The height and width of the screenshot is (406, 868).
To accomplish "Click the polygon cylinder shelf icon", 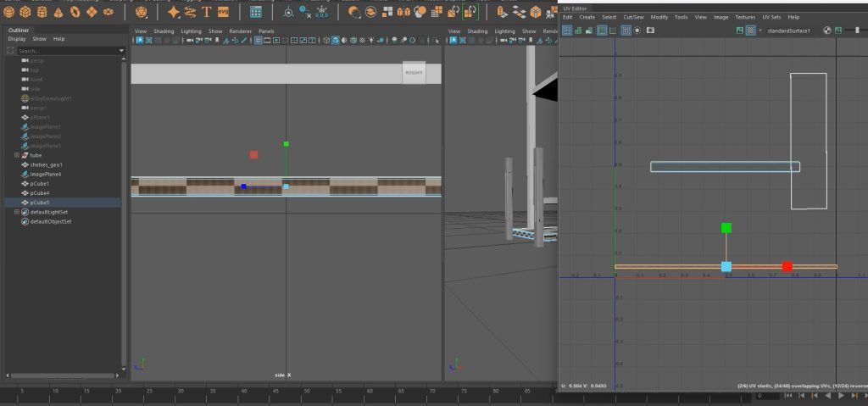I will pyautogui.click(x=42, y=12).
